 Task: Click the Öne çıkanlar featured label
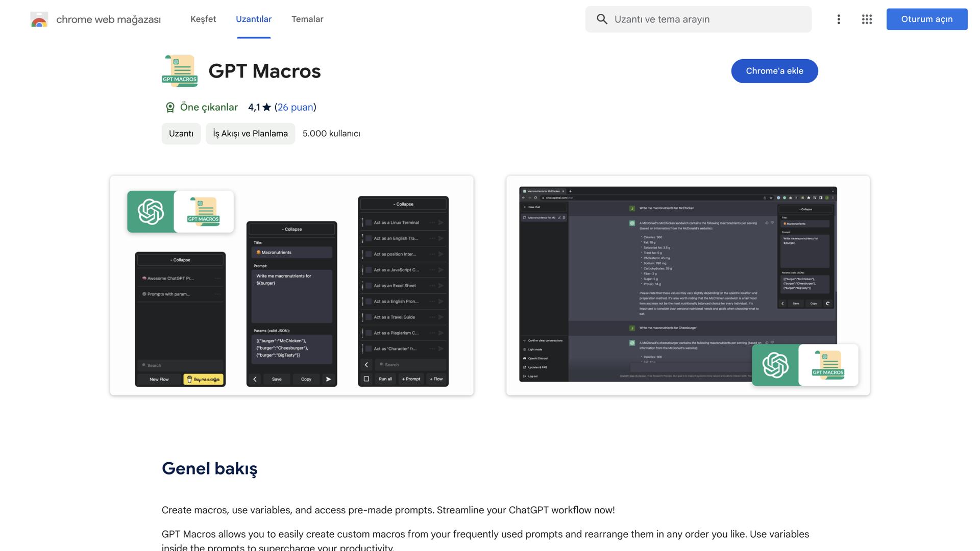(209, 108)
